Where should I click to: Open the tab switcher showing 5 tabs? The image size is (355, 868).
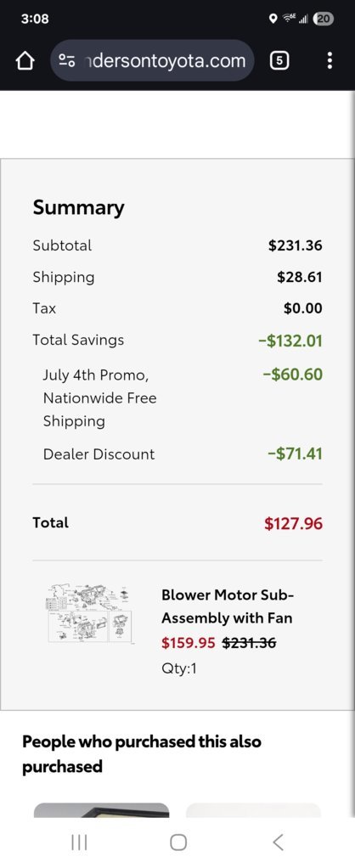click(x=279, y=61)
